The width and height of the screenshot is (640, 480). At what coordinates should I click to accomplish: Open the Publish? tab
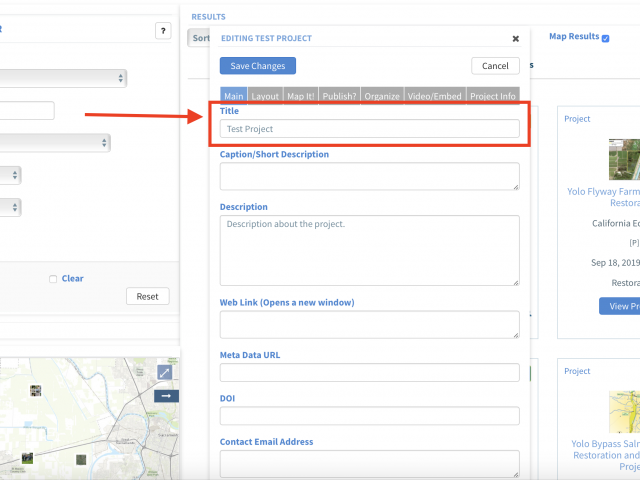tap(339, 96)
